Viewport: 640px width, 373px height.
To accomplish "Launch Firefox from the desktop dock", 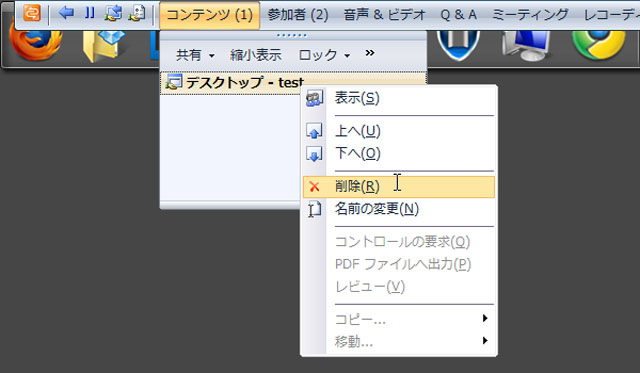I will (35, 43).
